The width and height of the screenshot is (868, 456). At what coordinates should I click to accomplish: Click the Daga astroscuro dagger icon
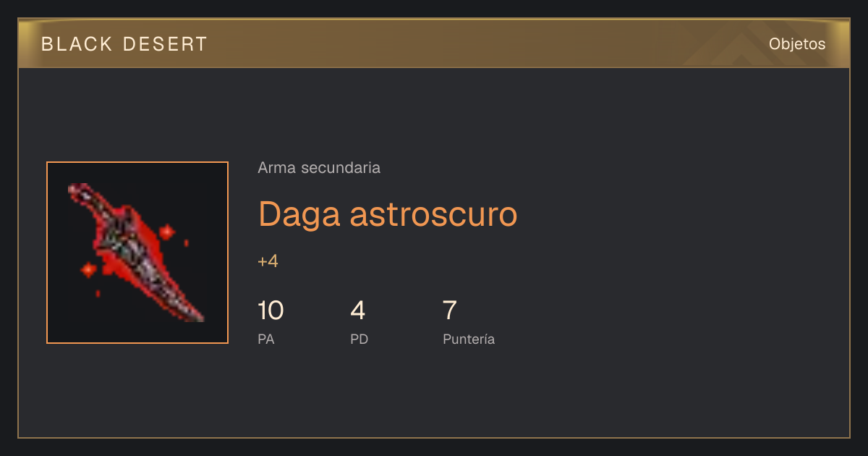(x=137, y=253)
